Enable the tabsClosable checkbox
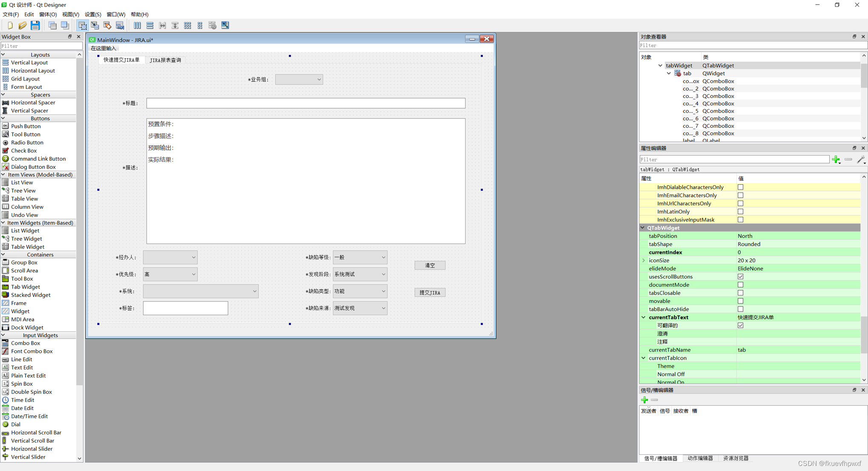 coord(741,293)
